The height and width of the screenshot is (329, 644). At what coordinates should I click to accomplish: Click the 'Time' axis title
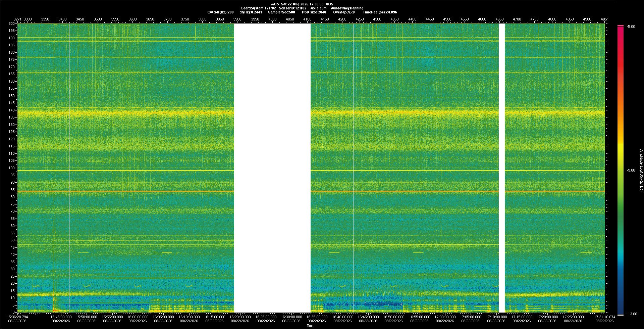point(310,326)
